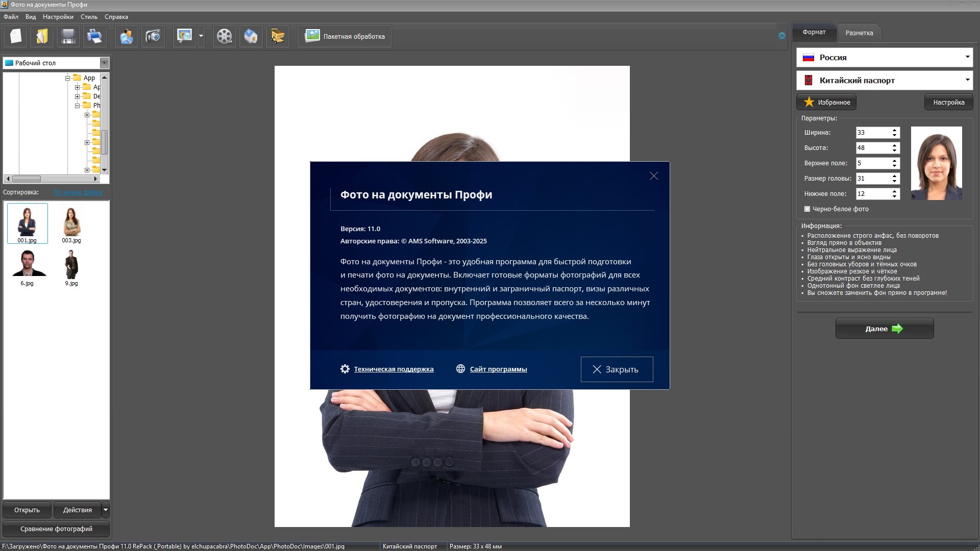Open the Техническая поддержка link
Viewport: 980px width, 551px height.
[x=394, y=369]
